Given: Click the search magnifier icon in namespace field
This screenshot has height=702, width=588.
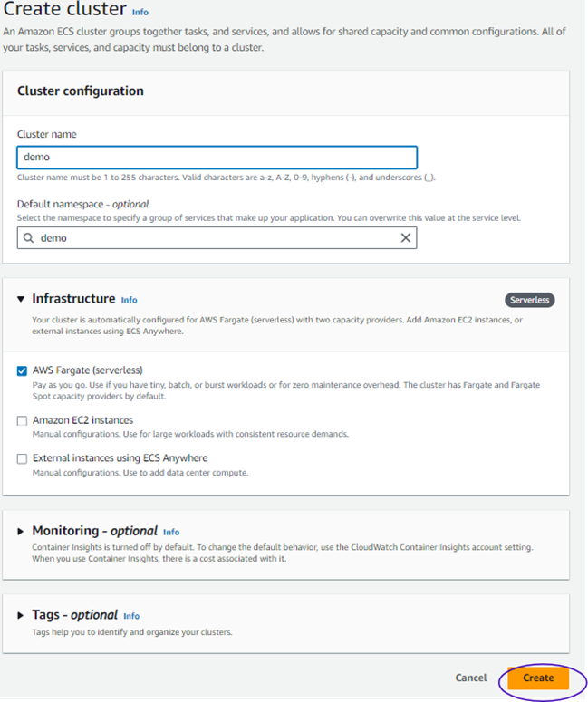Looking at the screenshot, I should coord(28,237).
